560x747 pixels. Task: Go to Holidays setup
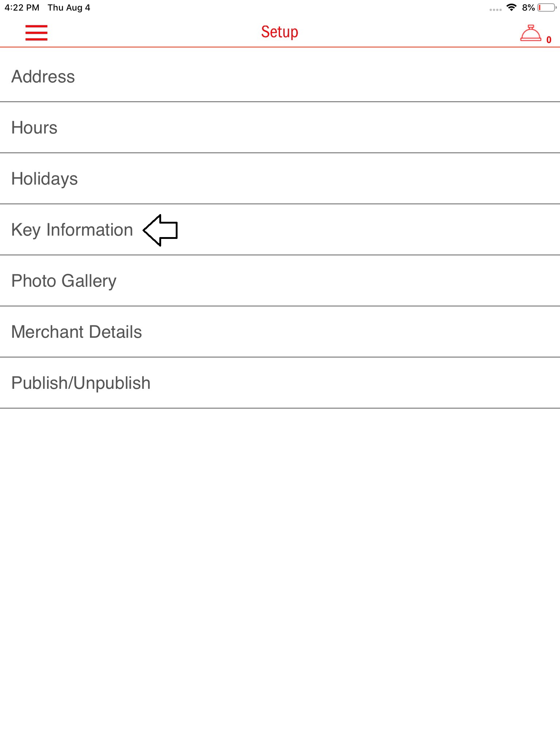pyautogui.click(x=44, y=179)
